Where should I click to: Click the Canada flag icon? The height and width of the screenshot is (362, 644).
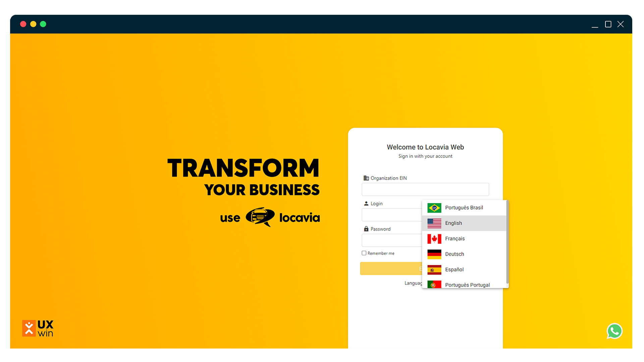click(434, 239)
